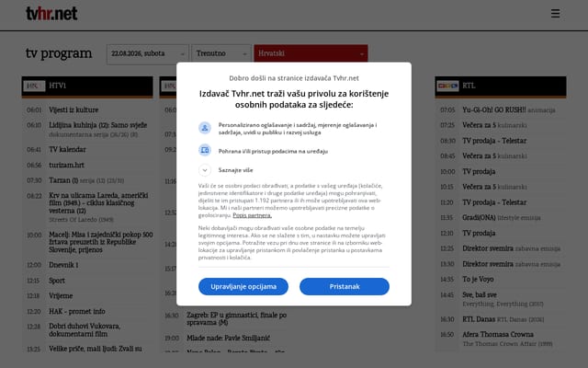This screenshot has width=588, height=368.
Task: Select Dobri duhovi Vukovara documentary
Action: click(85, 330)
